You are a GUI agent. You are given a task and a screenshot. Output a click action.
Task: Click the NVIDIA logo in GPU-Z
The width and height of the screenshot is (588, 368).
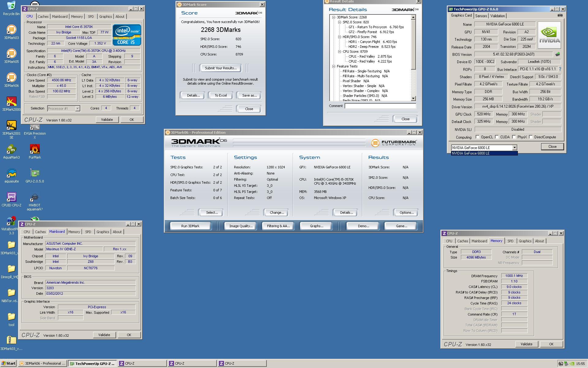[x=549, y=35]
